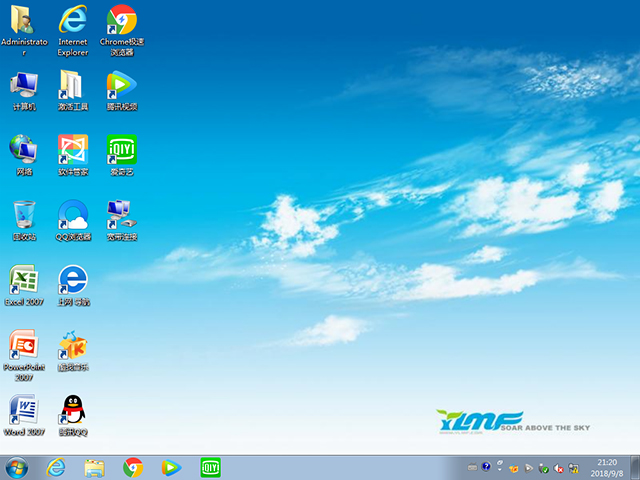Image resolution: width=640 pixels, height=480 pixels.
Task: Open File Explorer from the taskbar
Action: pyautogui.click(x=95, y=467)
